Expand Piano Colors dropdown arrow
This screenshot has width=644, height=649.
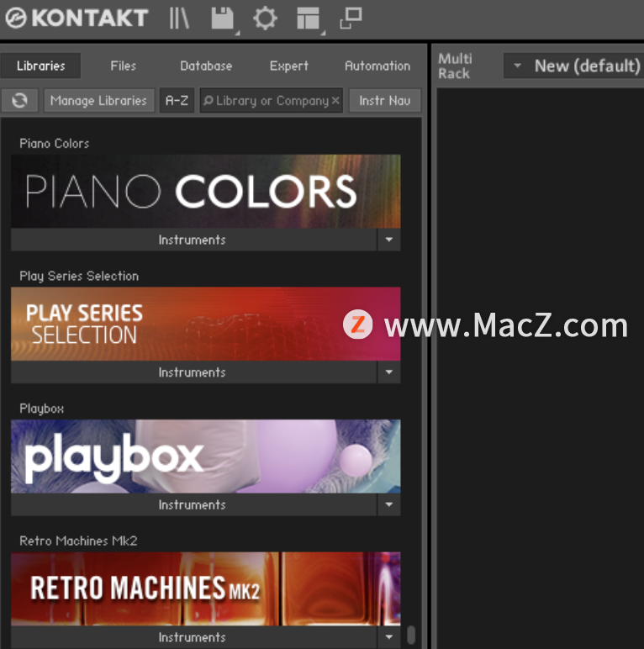[388, 240]
